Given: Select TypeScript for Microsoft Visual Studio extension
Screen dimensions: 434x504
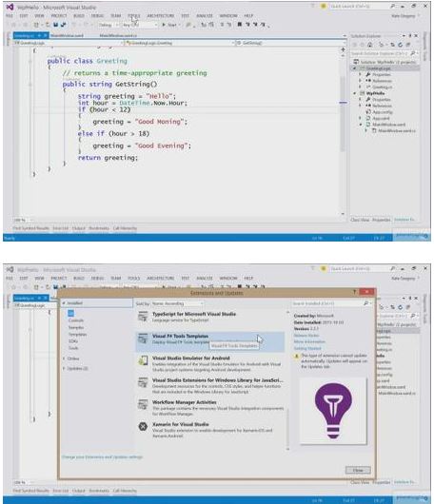Looking at the screenshot, I should tap(210, 317).
